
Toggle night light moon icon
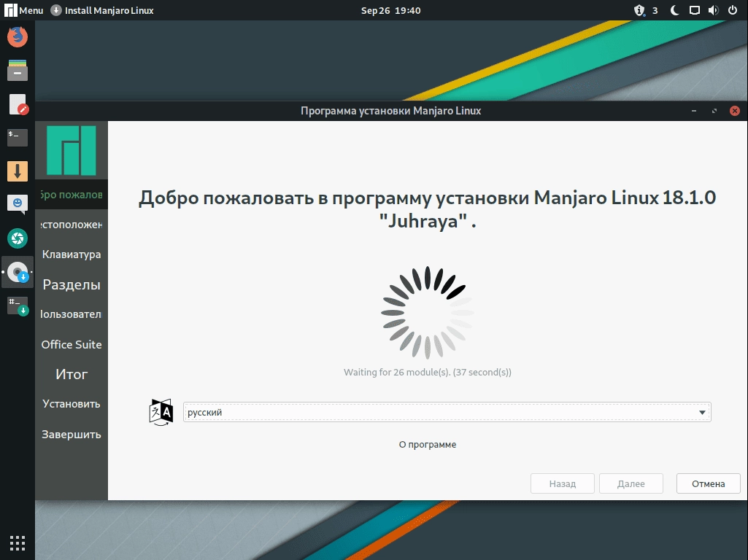pos(674,10)
